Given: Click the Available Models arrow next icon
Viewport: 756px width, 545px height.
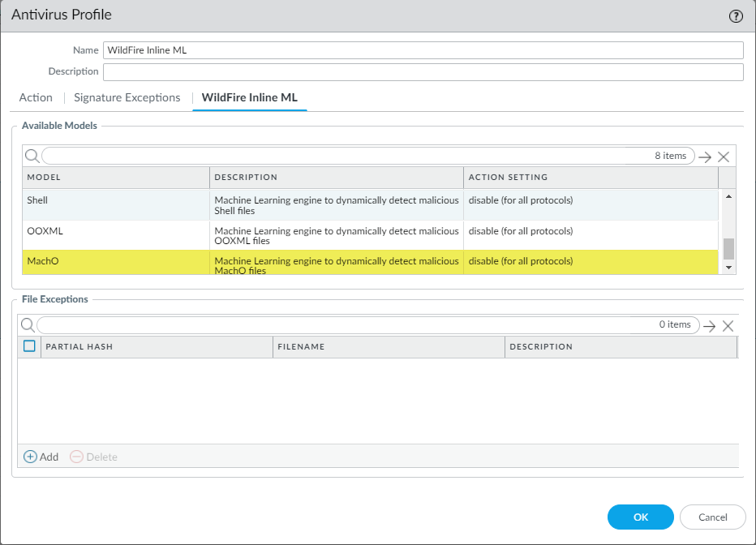Looking at the screenshot, I should point(705,157).
